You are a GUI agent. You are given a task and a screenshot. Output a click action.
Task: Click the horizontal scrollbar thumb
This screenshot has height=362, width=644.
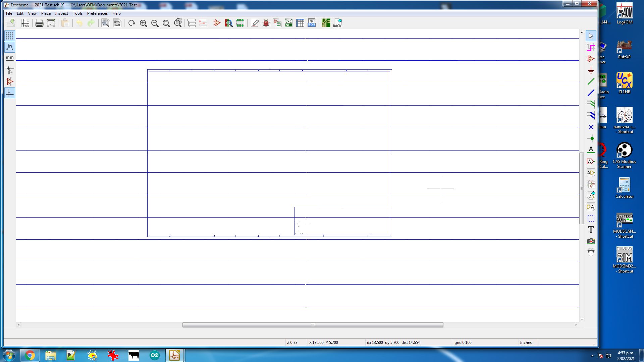[313, 325]
